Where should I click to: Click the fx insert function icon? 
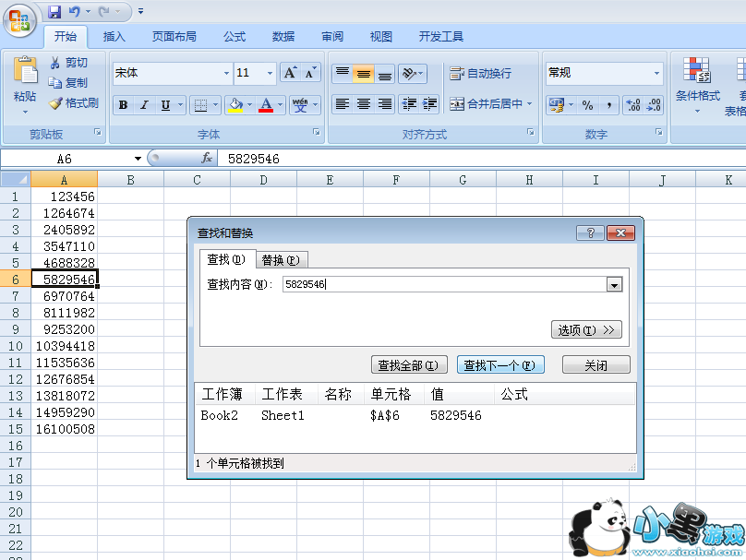tap(207, 158)
